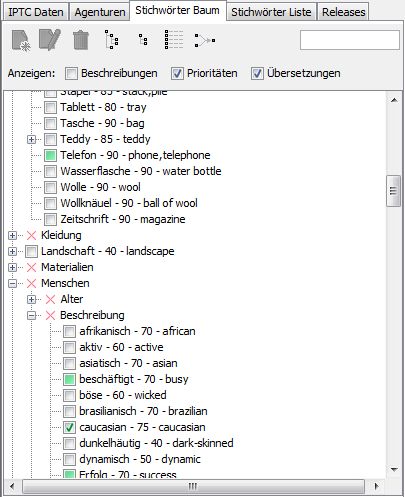This screenshot has width=405, height=497.
Task: Expand the Teddy keyword node
Action: (x=31, y=139)
